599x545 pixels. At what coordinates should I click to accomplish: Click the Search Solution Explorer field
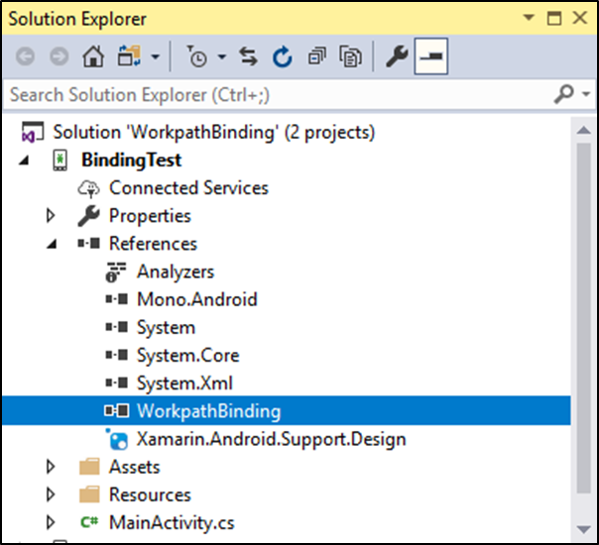278,94
